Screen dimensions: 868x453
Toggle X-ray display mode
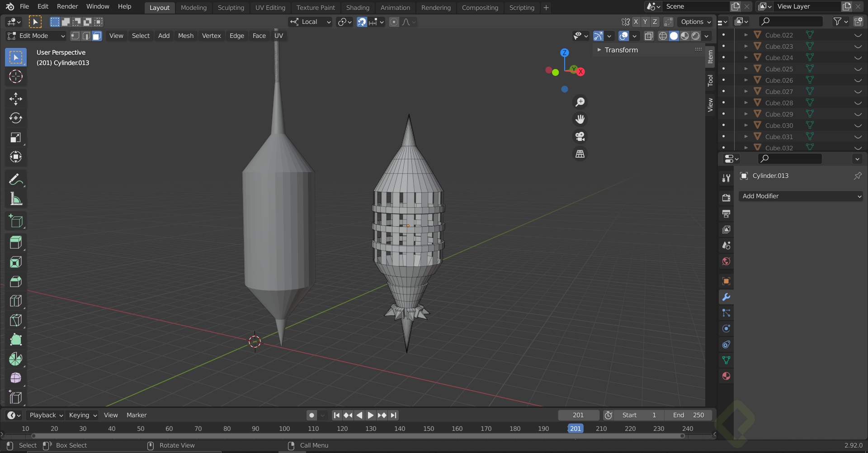649,36
